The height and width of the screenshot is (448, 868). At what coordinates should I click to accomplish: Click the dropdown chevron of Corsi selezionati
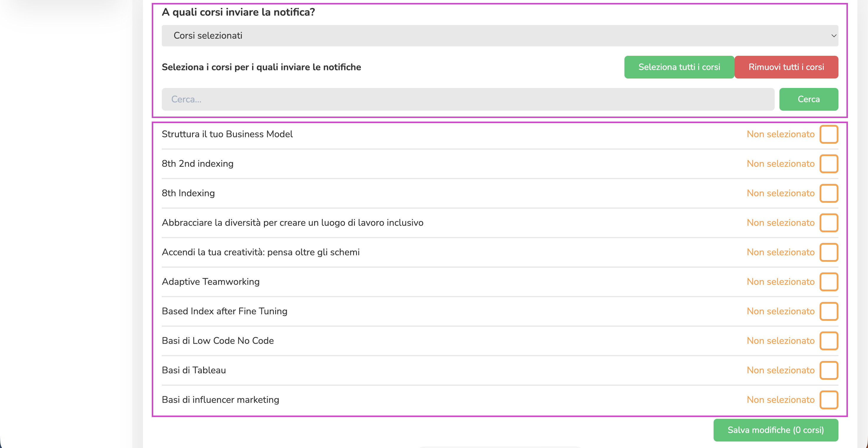834,36
